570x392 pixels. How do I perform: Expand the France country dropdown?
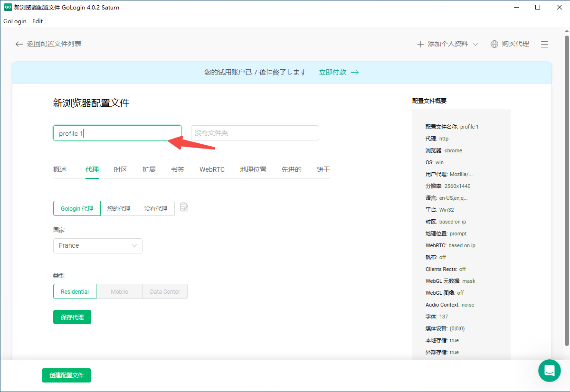point(97,246)
